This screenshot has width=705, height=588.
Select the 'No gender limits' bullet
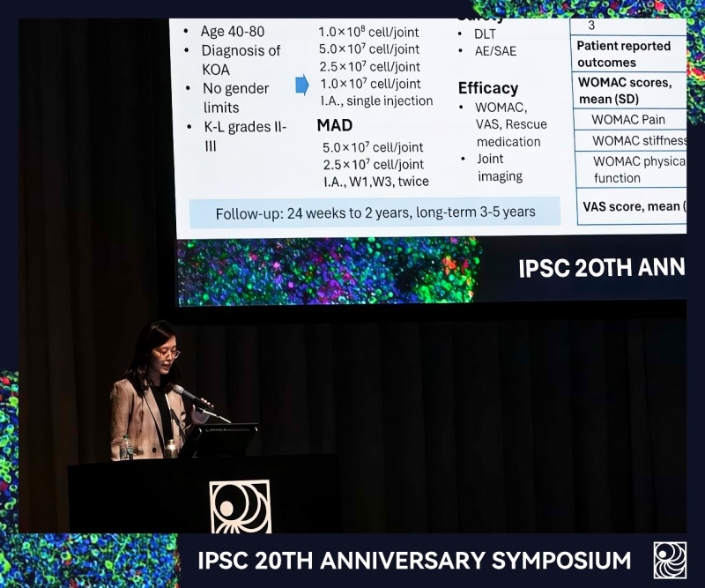[235, 98]
